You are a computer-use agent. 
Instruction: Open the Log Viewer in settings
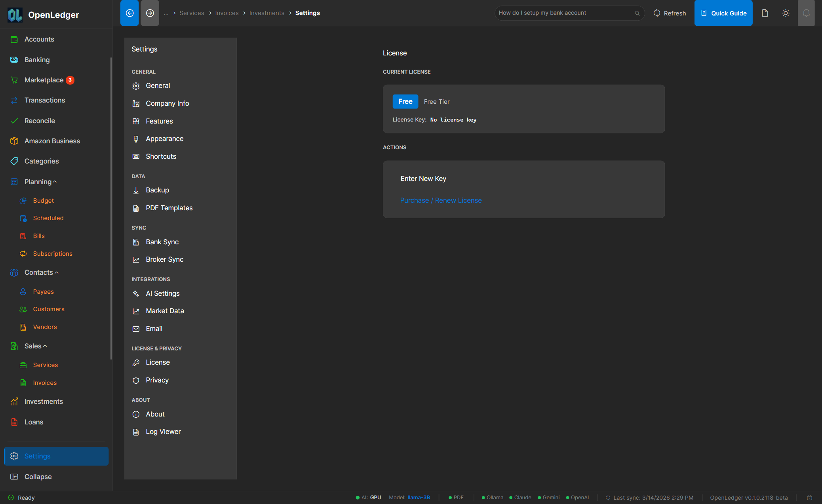(x=163, y=432)
